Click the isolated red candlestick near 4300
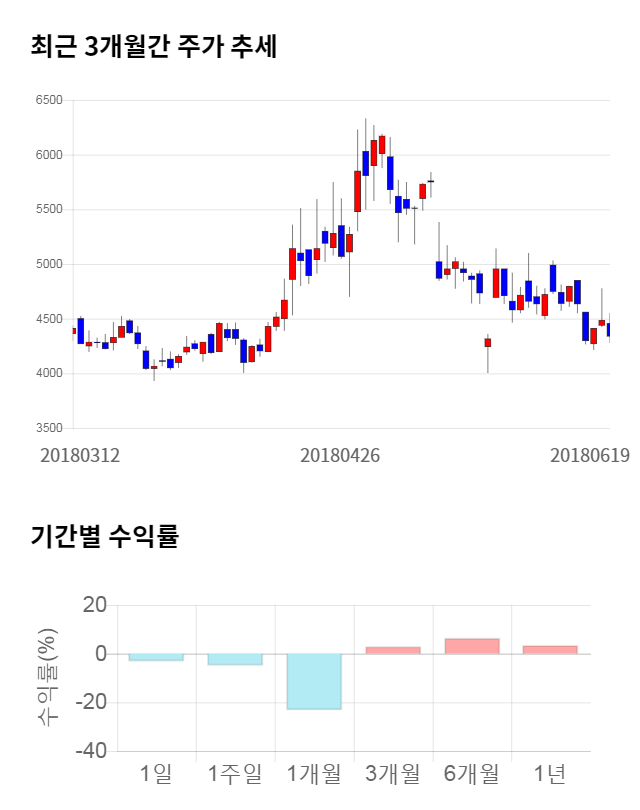640x810 pixels. coord(488,342)
